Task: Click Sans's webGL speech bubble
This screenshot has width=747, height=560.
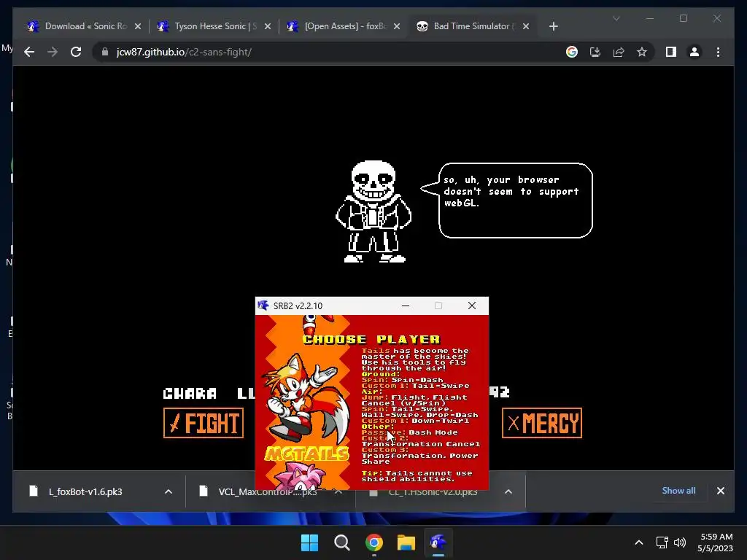Action: click(508, 200)
